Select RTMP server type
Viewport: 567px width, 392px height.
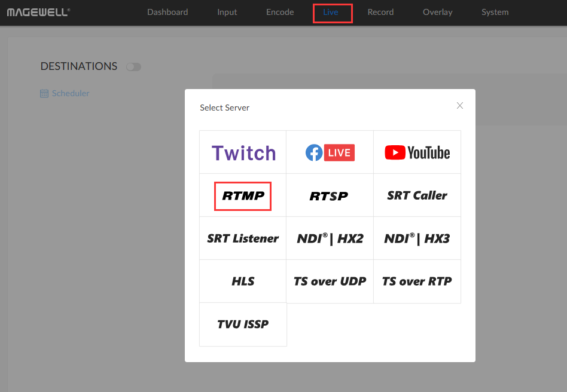[x=242, y=195]
